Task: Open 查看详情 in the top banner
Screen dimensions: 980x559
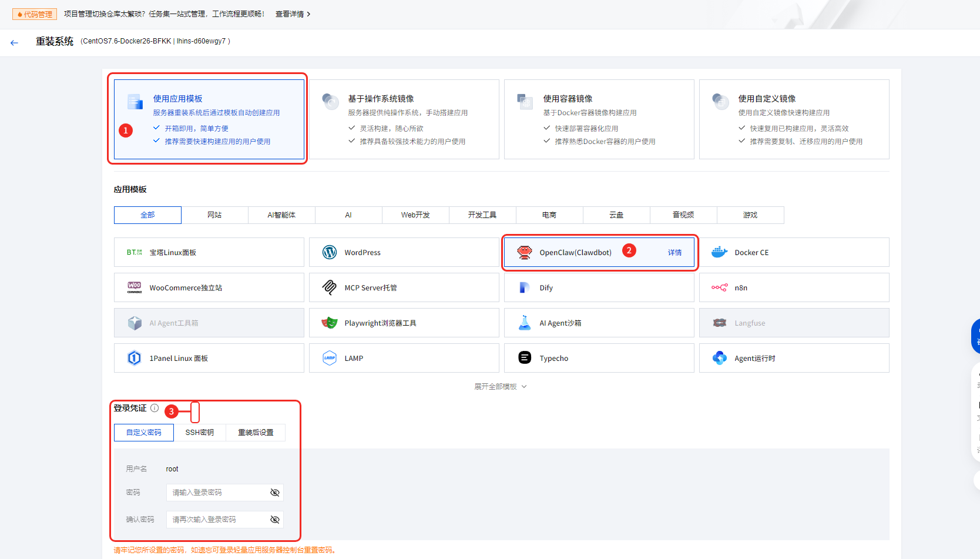Action: 293,14
